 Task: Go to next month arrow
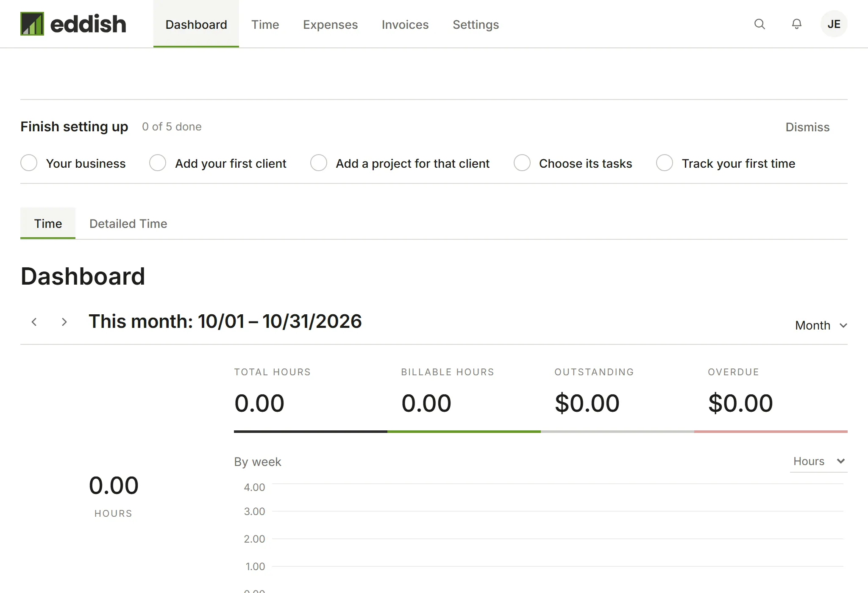64,322
